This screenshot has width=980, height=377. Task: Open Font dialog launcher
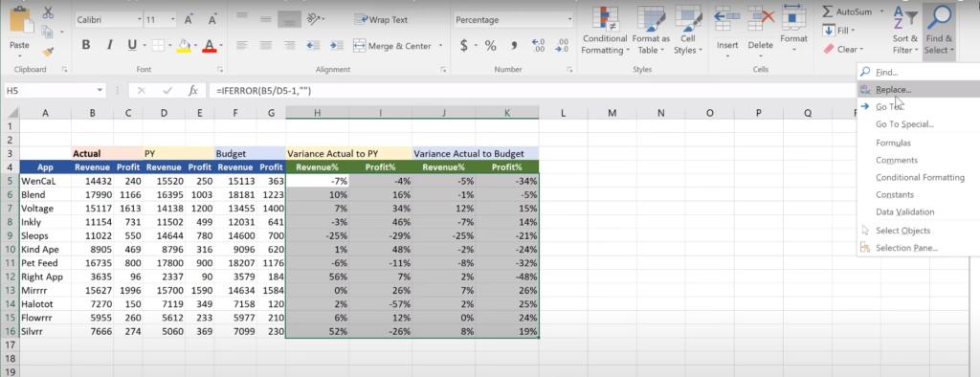pyautogui.click(x=220, y=70)
